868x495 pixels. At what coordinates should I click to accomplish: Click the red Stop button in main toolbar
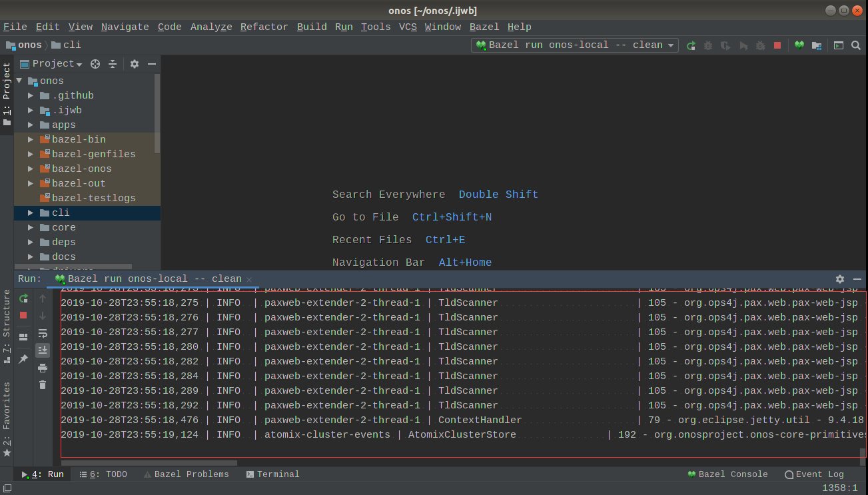(x=777, y=45)
